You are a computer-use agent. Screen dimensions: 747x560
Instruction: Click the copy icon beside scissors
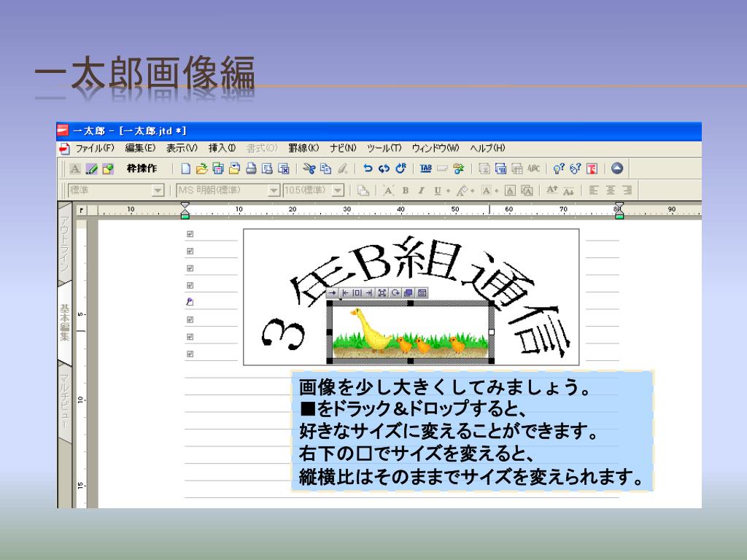(326, 168)
